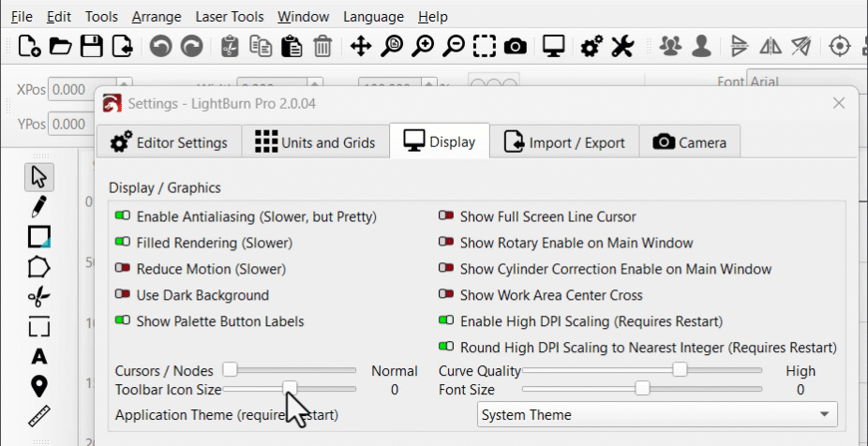Viewport: 868px width, 446px height.
Task: Select the Draw Lines pencil tool
Action: coord(39,205)
